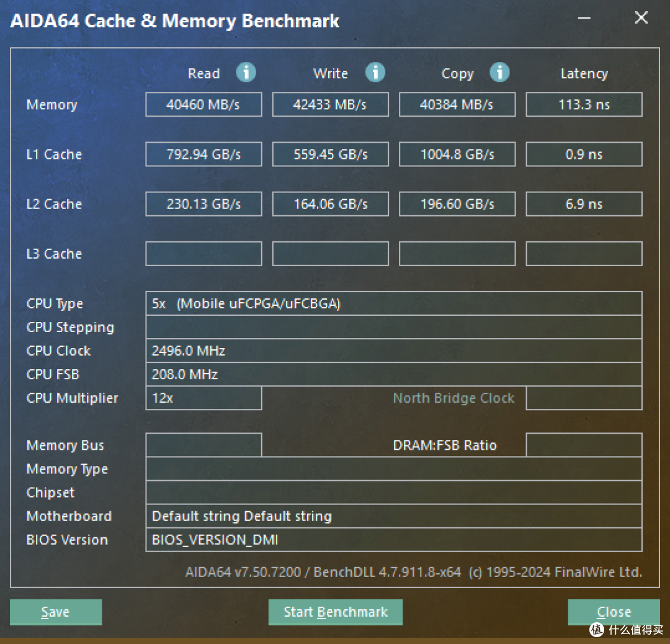Click L2 Cache write value 164.06 GB/s

(x=330, y=204)
